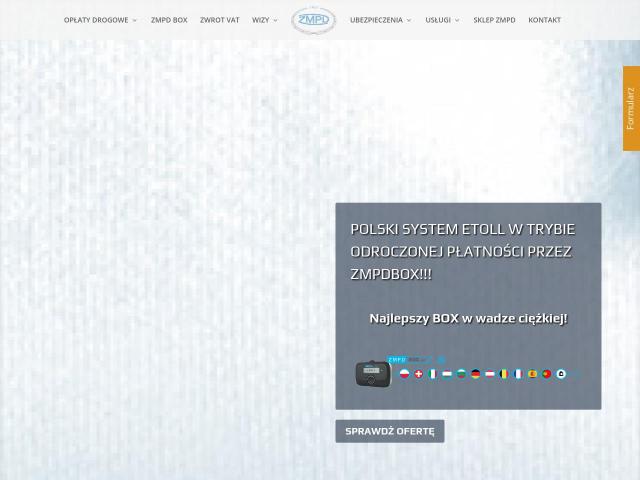Image resolution: width=640 pixels, height=480 pixels.
Task: Expand the Ubezpieczenia dropdown menu
Action: tap(380, 20)
